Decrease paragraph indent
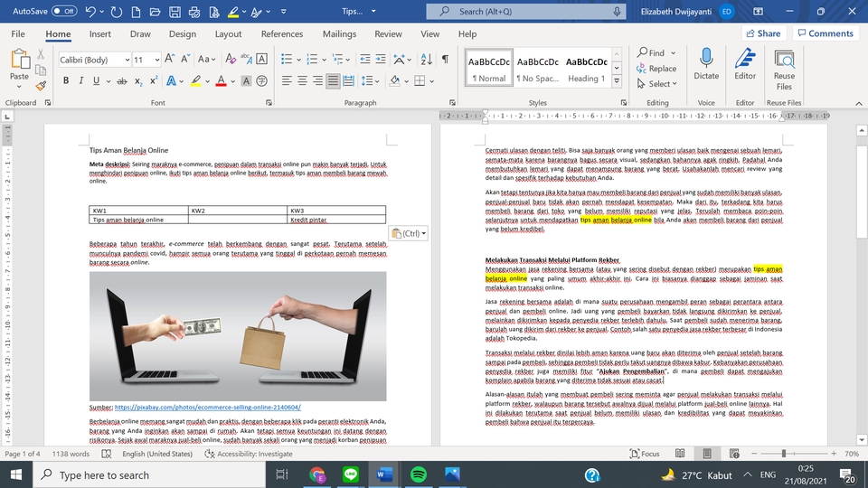868x488 pixels. pyautogui.click(x=364, y=60)
